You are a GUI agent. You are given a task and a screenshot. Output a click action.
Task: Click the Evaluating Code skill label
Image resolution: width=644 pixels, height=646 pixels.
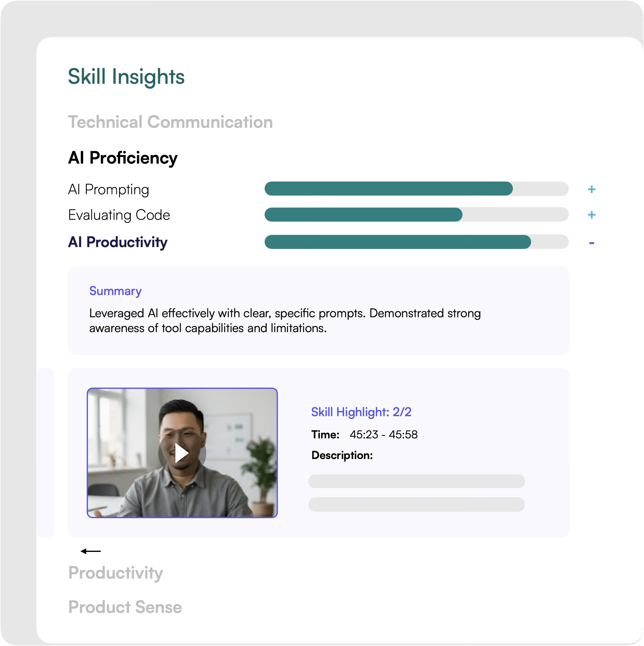click(x=119, y=215)
